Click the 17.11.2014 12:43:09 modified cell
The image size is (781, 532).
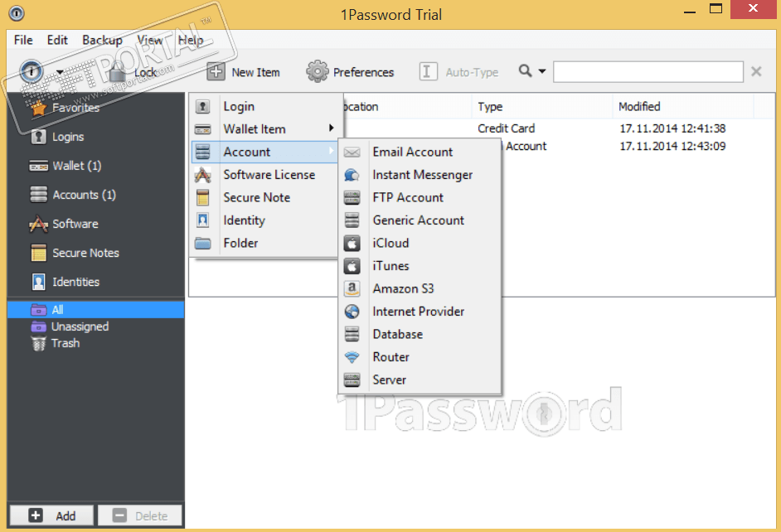(672, 146)
